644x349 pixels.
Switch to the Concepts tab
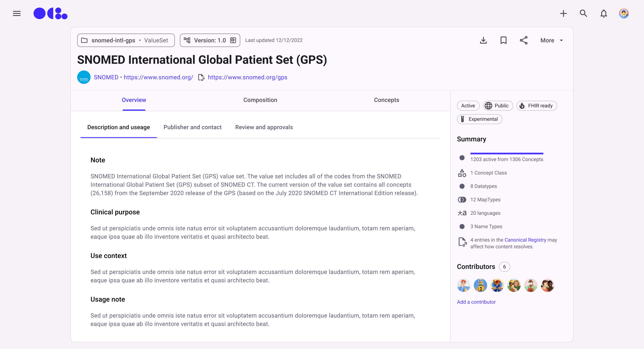[386, 100]
